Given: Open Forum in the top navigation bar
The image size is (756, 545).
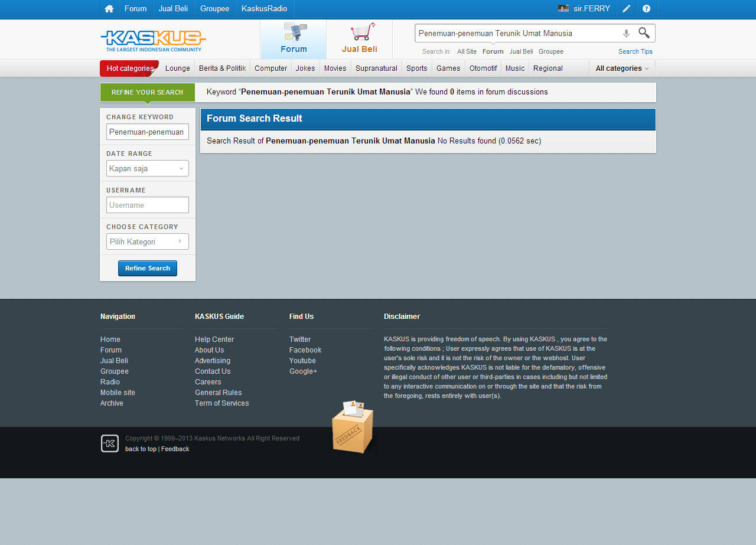Looking at the screenshot, I should 135,9.
